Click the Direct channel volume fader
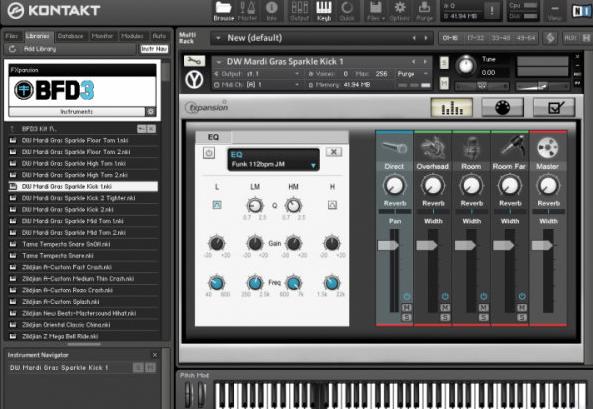The image size is (593, 409). coord(388,245)
